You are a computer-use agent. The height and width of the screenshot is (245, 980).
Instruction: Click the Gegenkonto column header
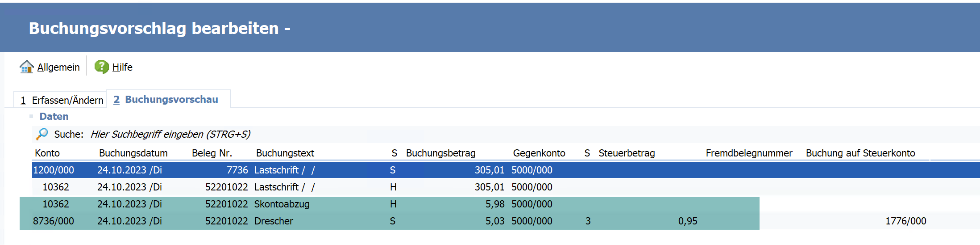coord(539,153)
